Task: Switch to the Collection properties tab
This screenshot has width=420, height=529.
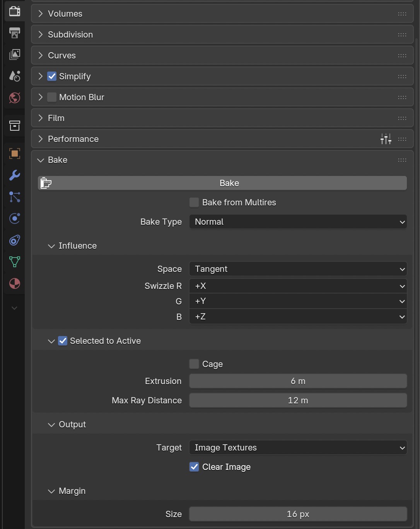Action: [x=15, y=126]
